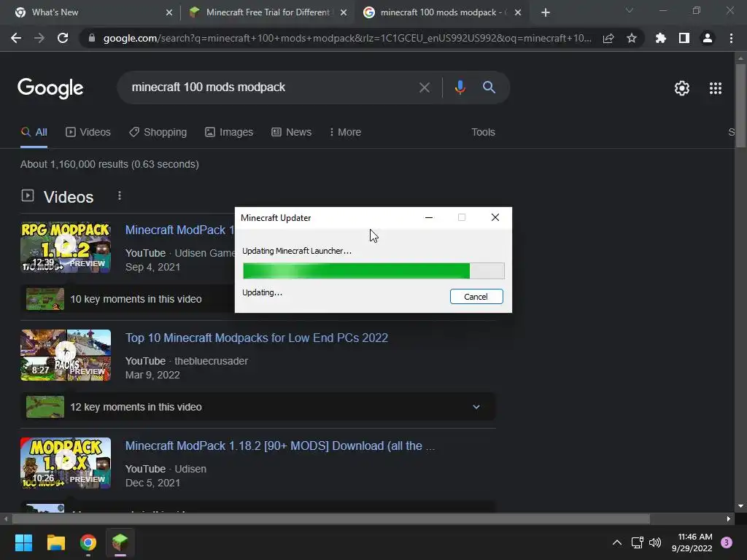Image resolution: width=747 pixels, height=560 pixels.
Task: Switch to Videos results tab
Action: [x=88, y=133]
